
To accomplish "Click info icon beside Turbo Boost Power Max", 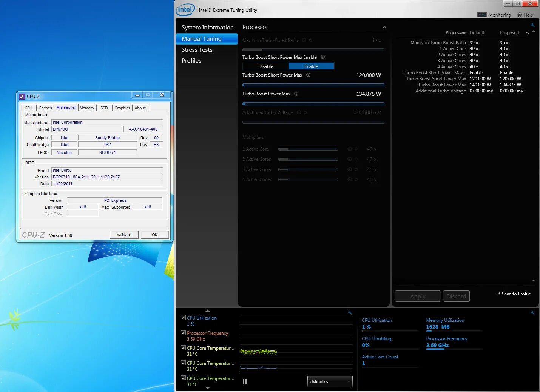I will (296, 94).
